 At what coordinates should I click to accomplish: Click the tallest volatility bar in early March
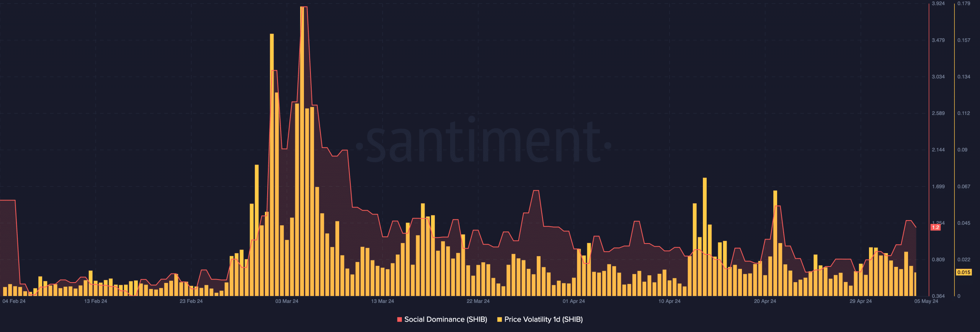click(x=302, y=151)
